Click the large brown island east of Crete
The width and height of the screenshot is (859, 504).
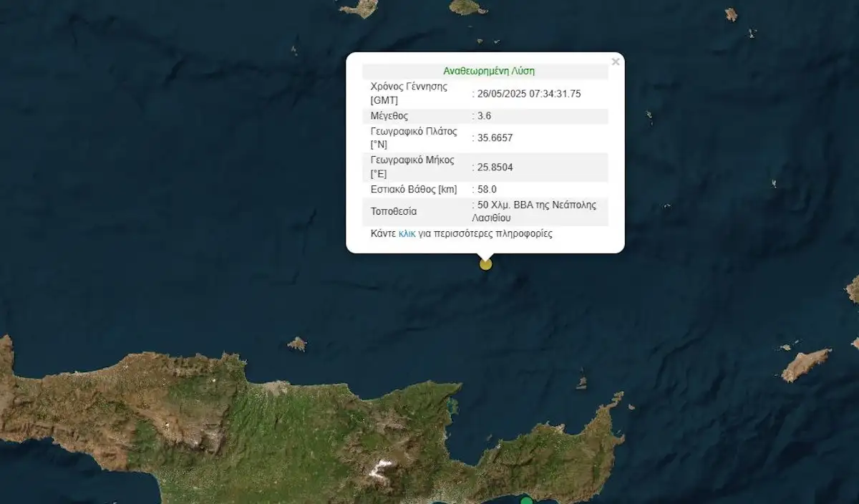805,364
